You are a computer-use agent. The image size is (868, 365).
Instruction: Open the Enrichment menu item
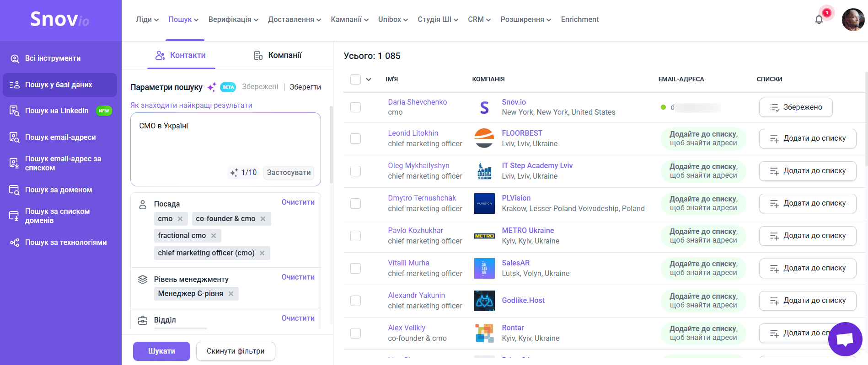click(x=580, y=20)
